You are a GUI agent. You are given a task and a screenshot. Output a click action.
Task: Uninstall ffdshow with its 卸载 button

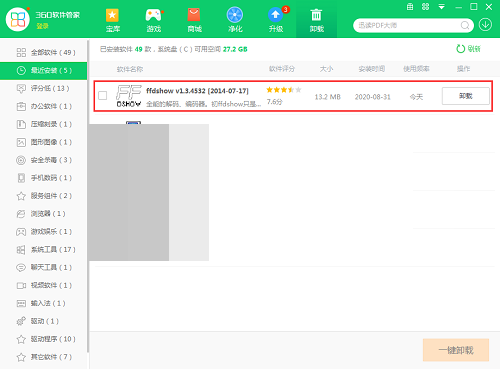pos(466,96)
